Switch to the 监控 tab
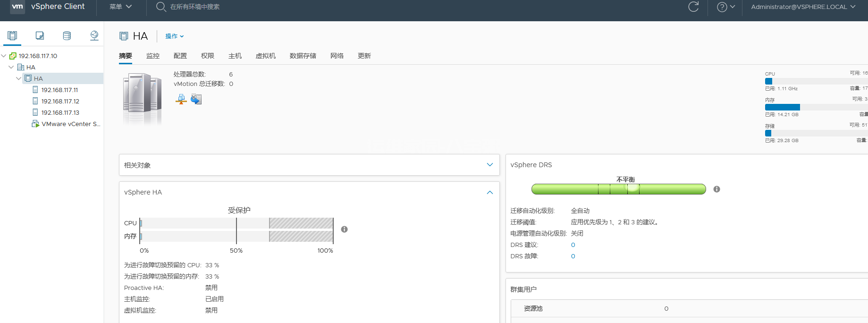 click(153, 56)
